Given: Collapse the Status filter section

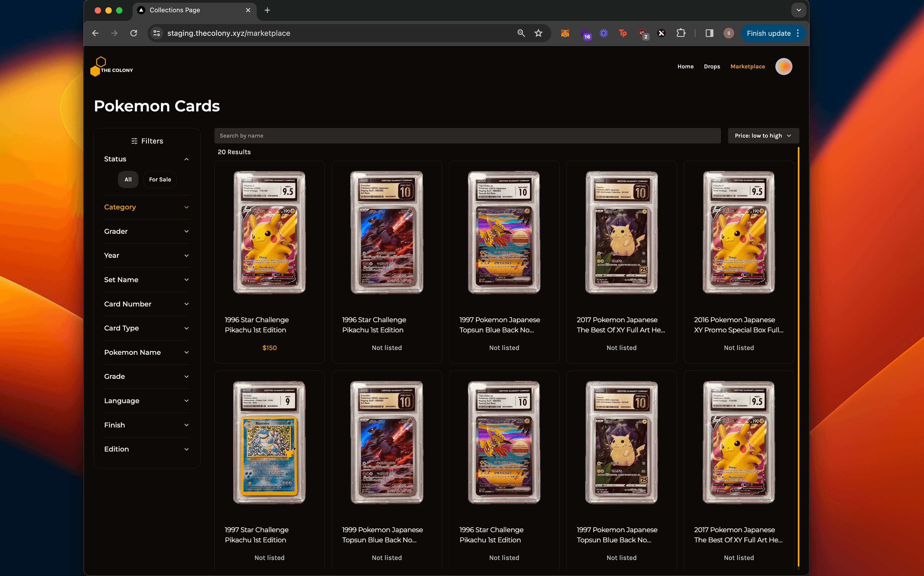Looking at the screenshot, I should [x=147, y=159].
